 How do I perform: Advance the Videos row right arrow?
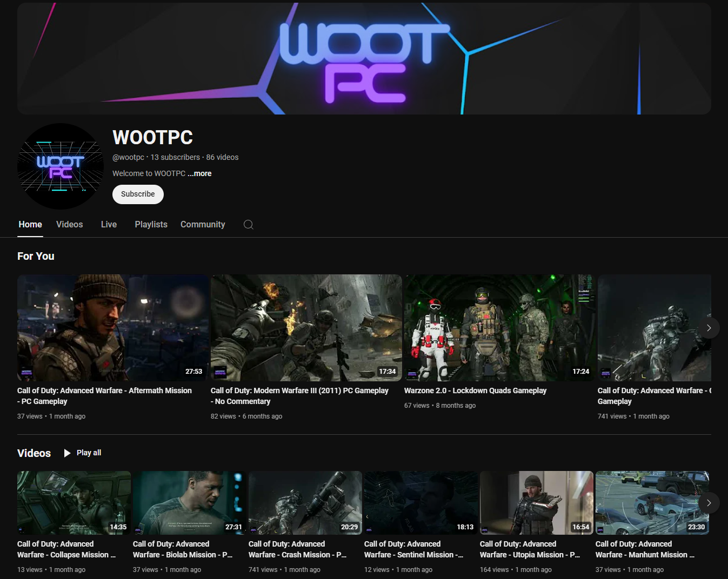point(709,503)
